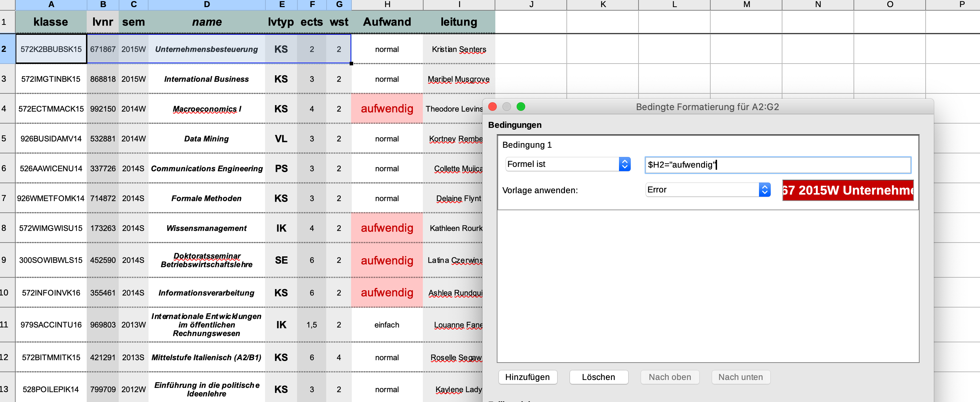
Task: Click the 'einfach' cell in row 11
Action: (x=387, y=325)
